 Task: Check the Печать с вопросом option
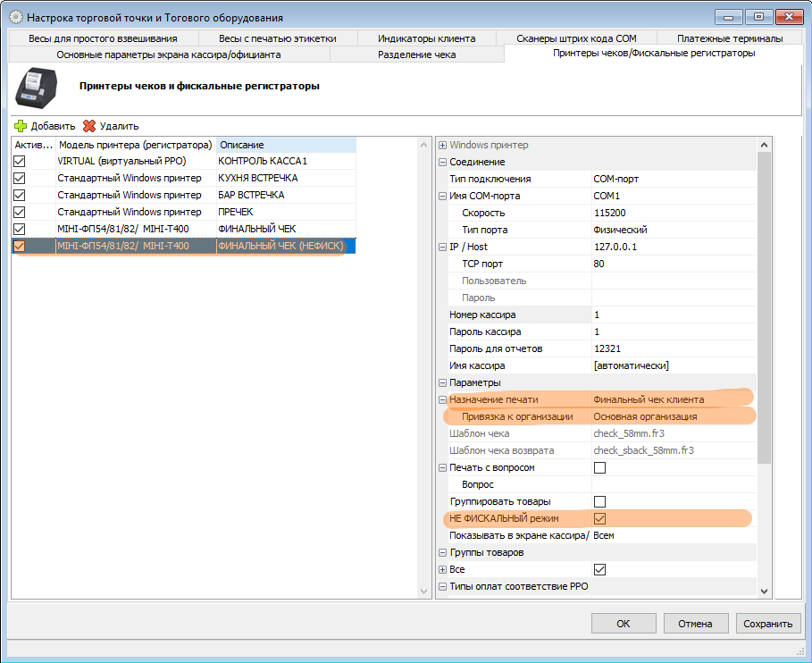point(599,467)
